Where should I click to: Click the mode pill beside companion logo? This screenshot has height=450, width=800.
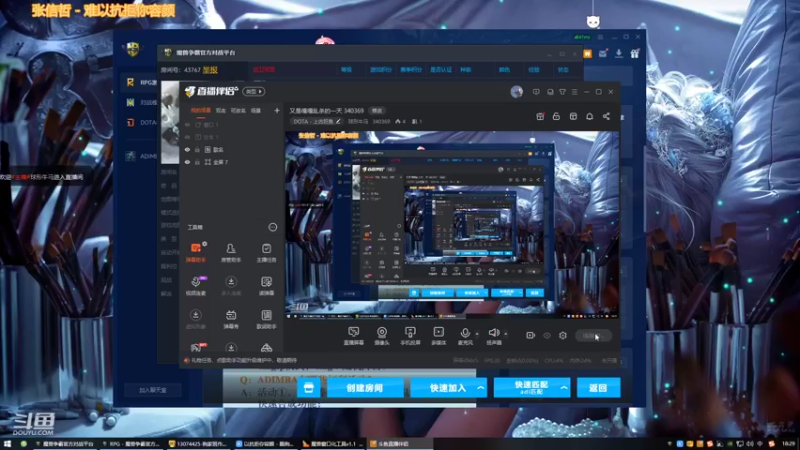coord(254,92)
